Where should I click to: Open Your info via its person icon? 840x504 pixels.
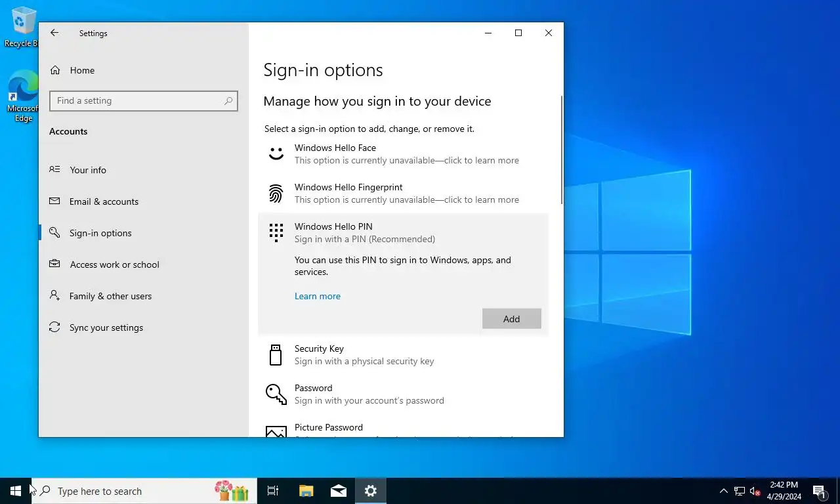click(55, 169)
